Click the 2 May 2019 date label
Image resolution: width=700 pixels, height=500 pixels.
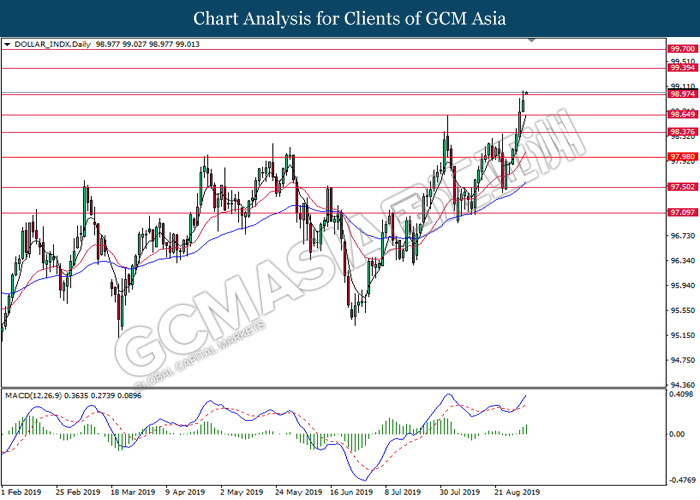coord(242,492)
